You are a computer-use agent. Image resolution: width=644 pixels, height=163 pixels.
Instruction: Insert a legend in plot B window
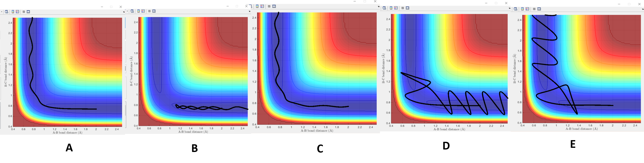coord(143,11)
